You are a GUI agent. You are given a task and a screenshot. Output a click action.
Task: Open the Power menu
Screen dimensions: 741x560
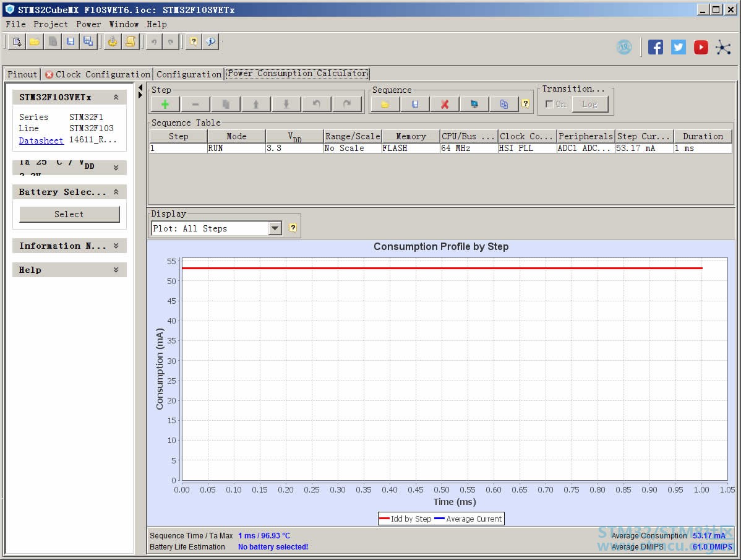click(88, 24)
